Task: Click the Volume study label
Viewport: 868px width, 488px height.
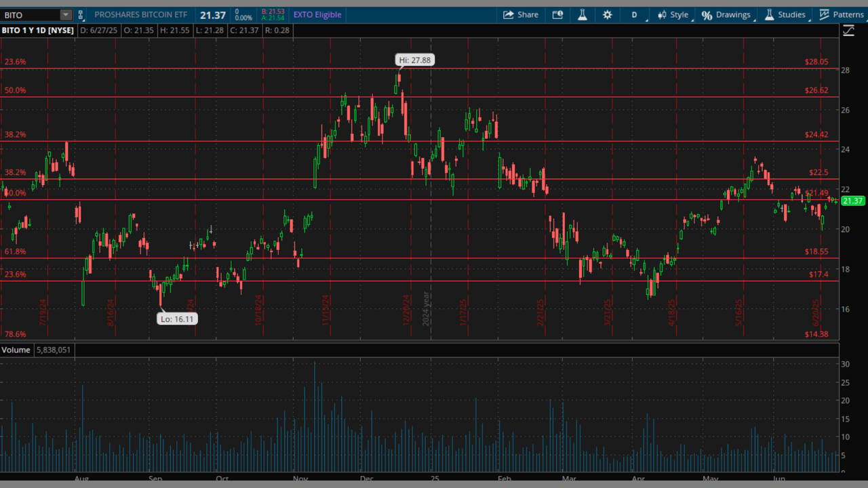Action: (x=16, y=350)
